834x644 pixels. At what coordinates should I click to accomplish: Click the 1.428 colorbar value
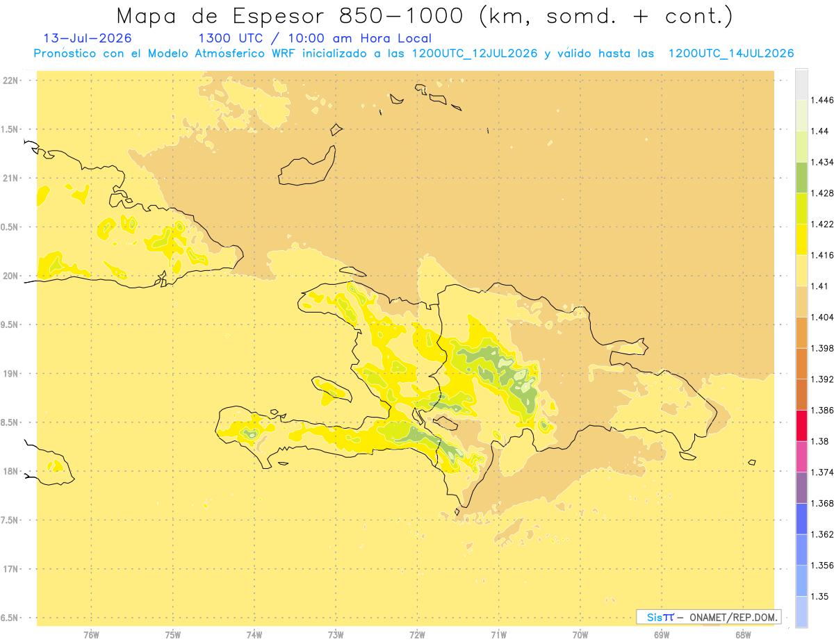(x=824, y=193)
